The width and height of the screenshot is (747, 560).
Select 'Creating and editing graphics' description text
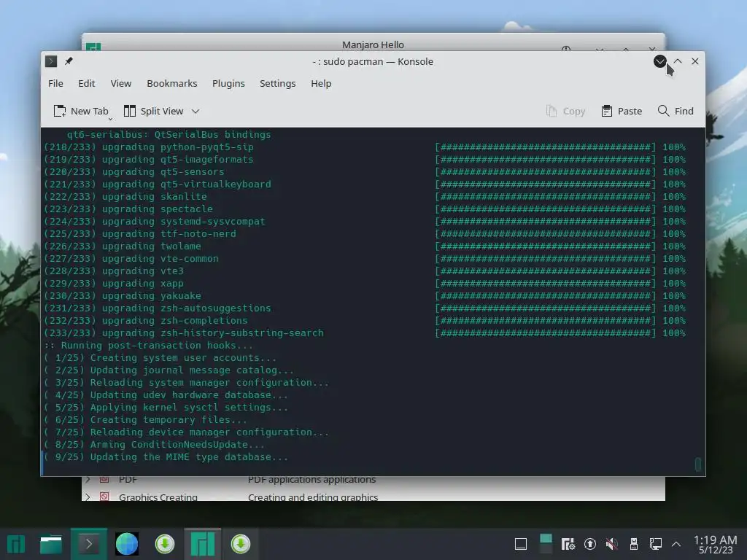pyautogui.click(x=313, y=497)
